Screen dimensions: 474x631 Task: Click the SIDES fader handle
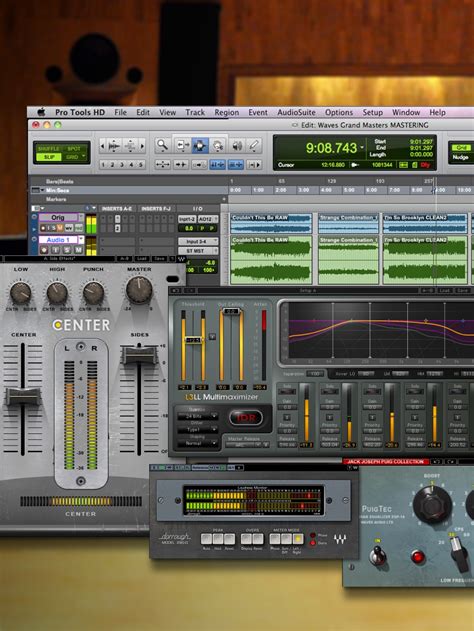[x=139, y=355]
